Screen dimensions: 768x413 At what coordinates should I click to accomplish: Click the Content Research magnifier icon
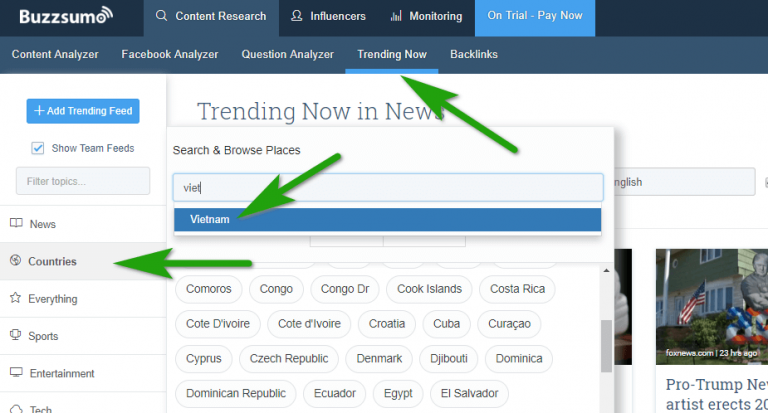coord(161,16)
